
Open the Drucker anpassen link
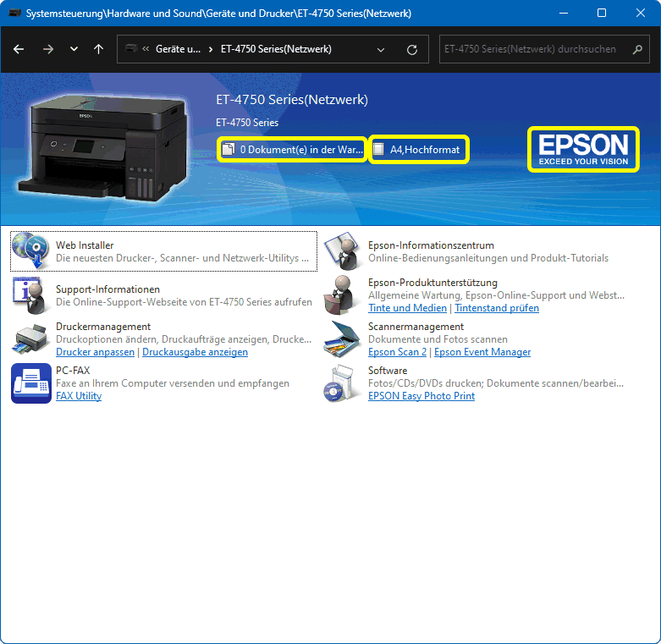click(x=95, y=352)
